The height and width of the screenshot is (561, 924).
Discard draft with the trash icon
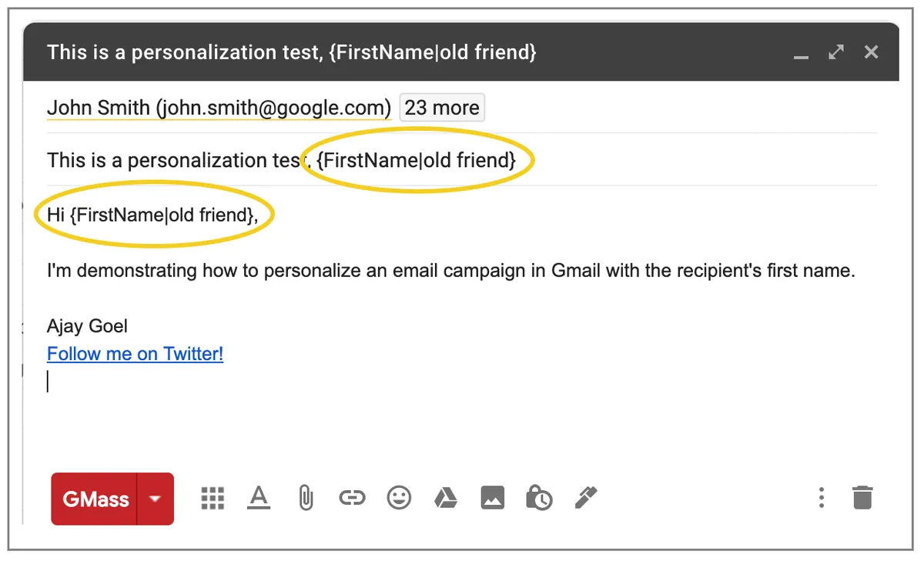[863, 498]
